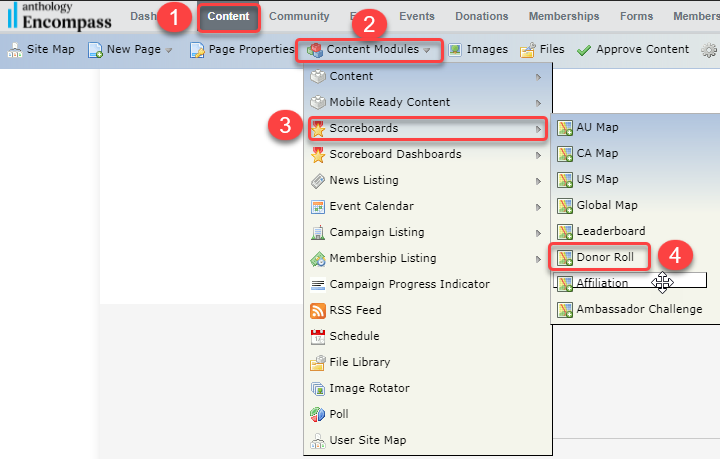The width and height of the screenshot is (720, 459).
Task: Click the RSS Feed orange icon
Action: 318,311
